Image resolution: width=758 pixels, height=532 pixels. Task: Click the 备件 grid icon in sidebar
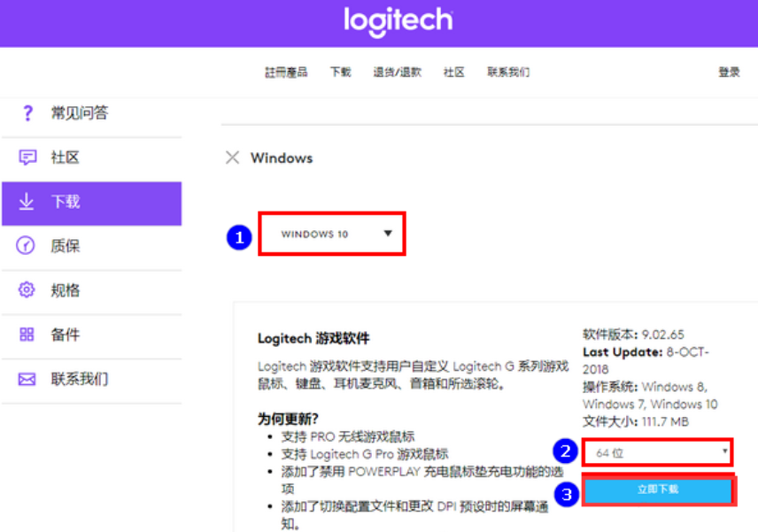(x=27, y=335)
